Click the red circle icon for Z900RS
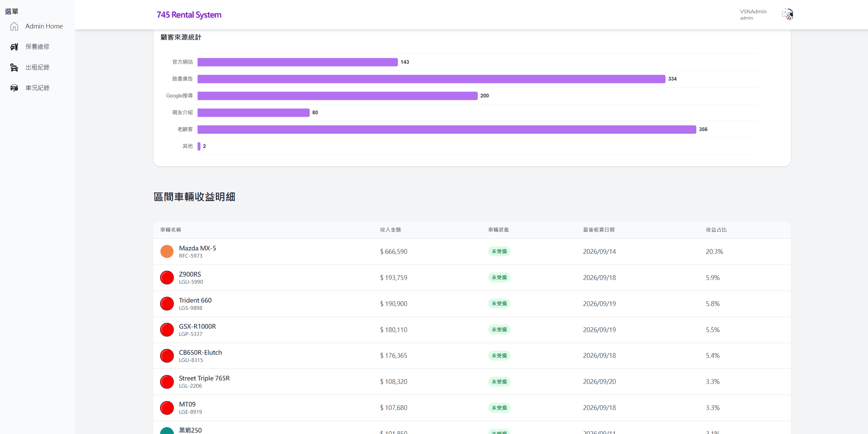Image resolution: width=868 pixels, height=434 pixels. [x=167, y=278]
